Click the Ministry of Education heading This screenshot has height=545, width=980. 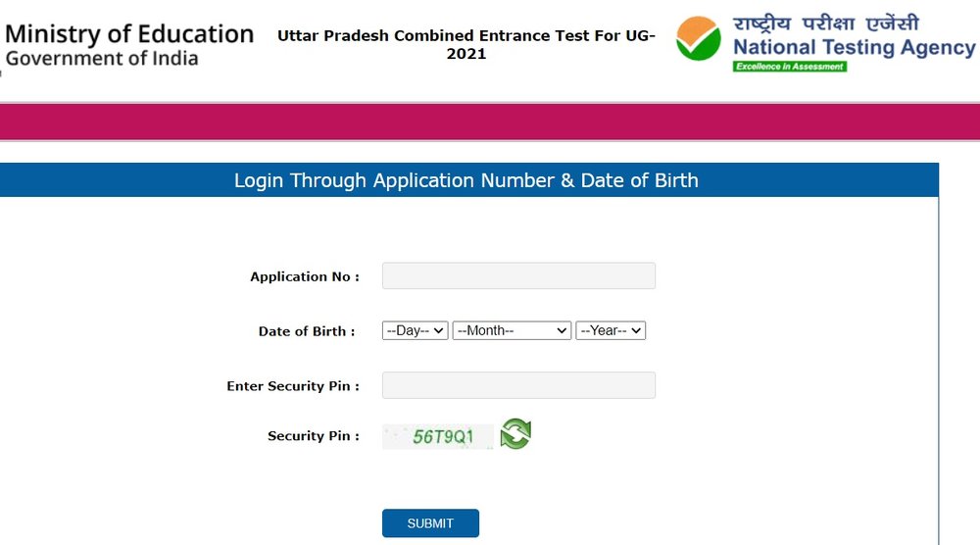(129, 34)
